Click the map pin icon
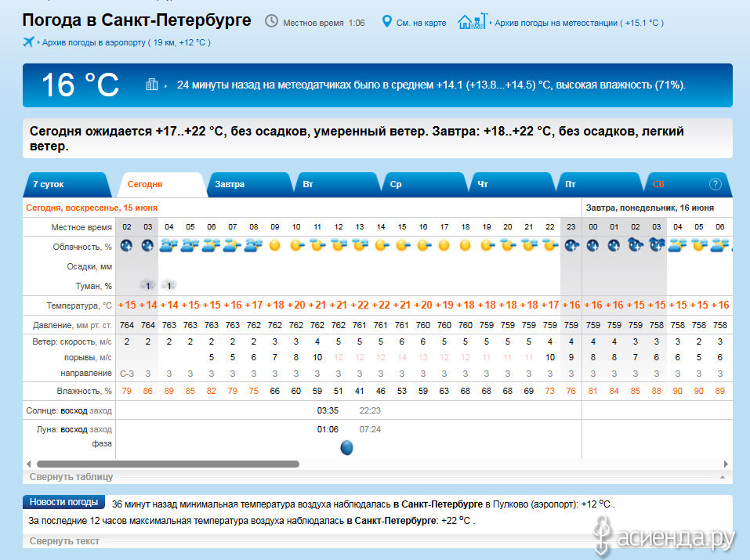750x560 pixels. 387,21
